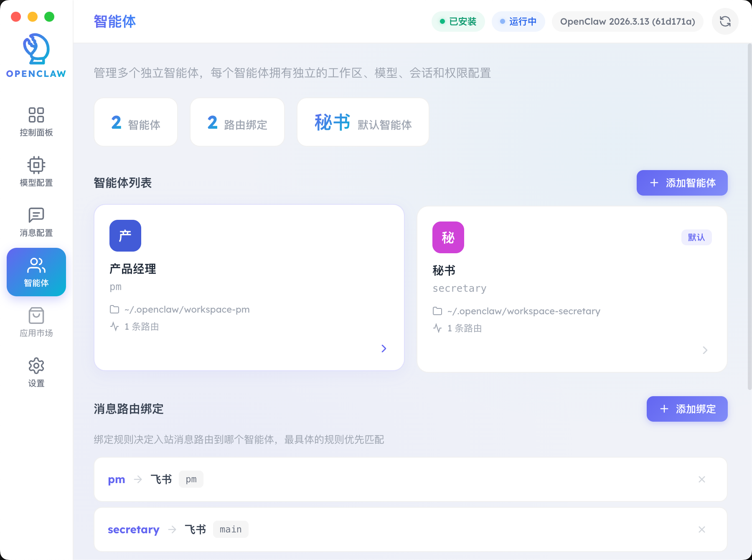Remove the secretary 飞书 route binding
This screenshot has height=560, width=752.
[702, 529]
